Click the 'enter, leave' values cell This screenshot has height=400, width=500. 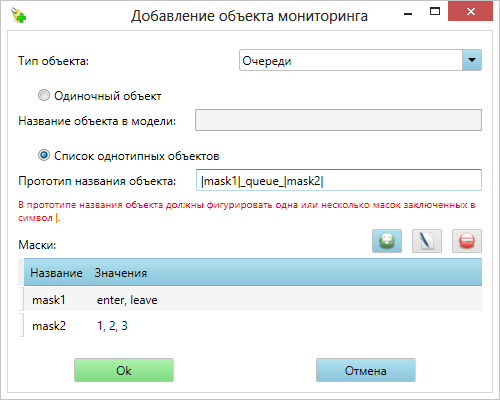tap(127, 300)
